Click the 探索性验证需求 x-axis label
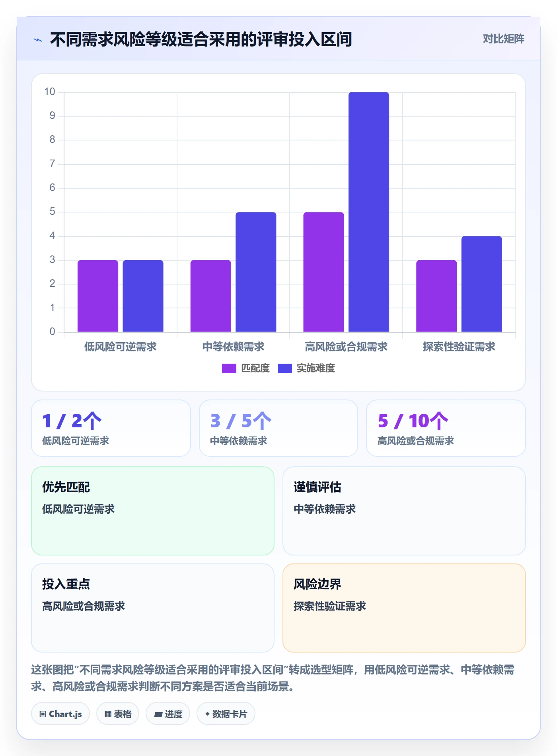The height and width of the screenshot is (756, 557). click(459, 347)
